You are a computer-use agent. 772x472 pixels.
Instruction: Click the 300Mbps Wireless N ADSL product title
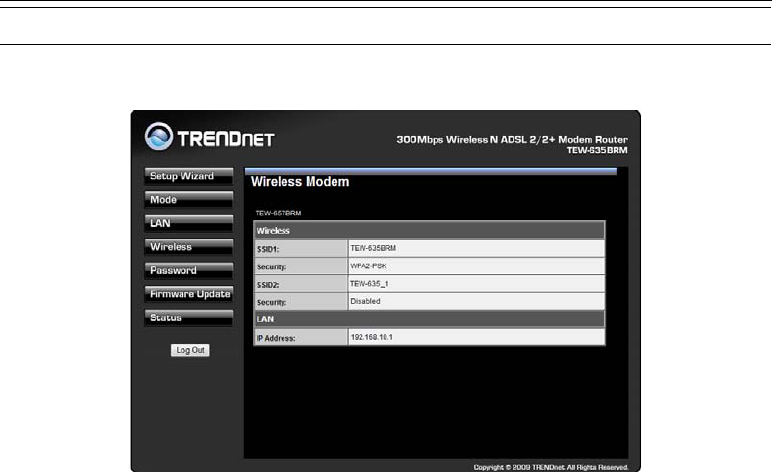point(512,140)
